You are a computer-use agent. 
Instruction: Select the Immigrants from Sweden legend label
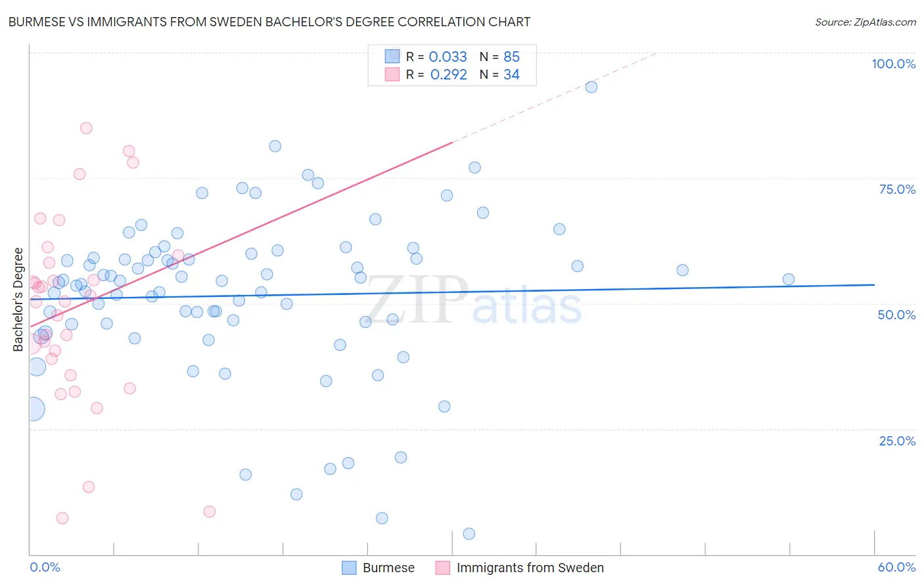(530, 568)
